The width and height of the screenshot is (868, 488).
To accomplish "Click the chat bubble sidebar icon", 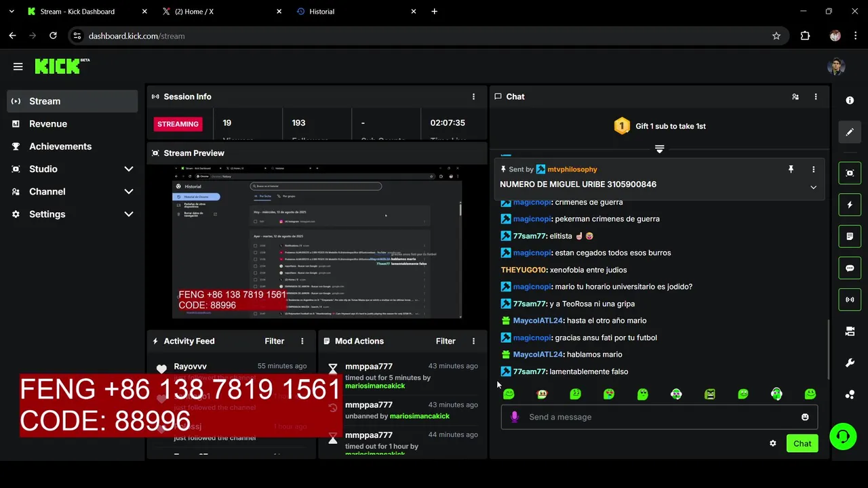I will (x=850, y=268).
